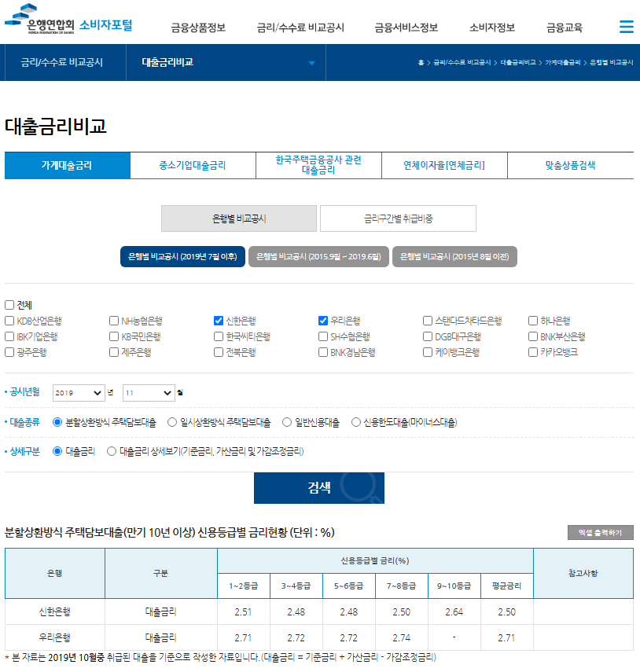Click the 1~2등급 column header
Viewport: 640px width, 672px height.
[x=244, y=586]
